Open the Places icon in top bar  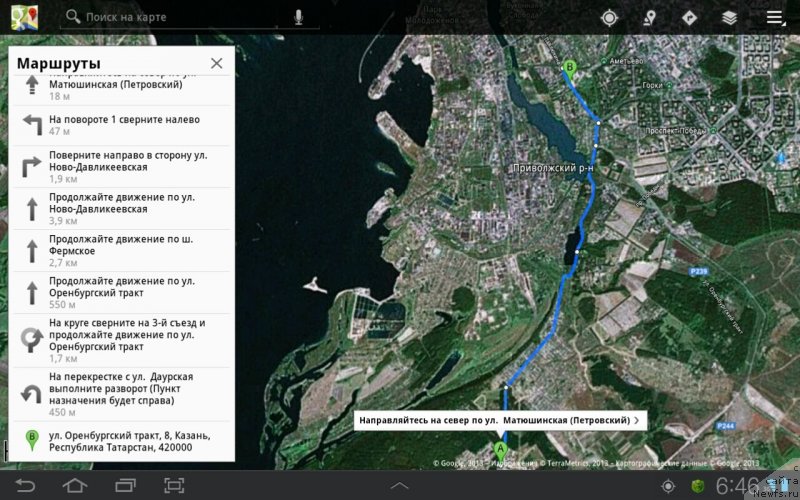click(x=650, y=17)
